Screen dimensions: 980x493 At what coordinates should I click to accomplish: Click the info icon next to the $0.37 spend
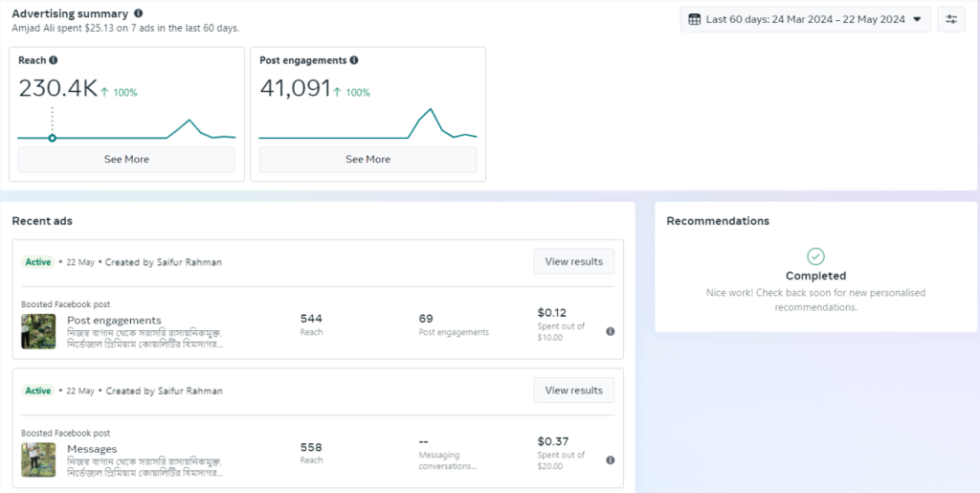point(611,460)
